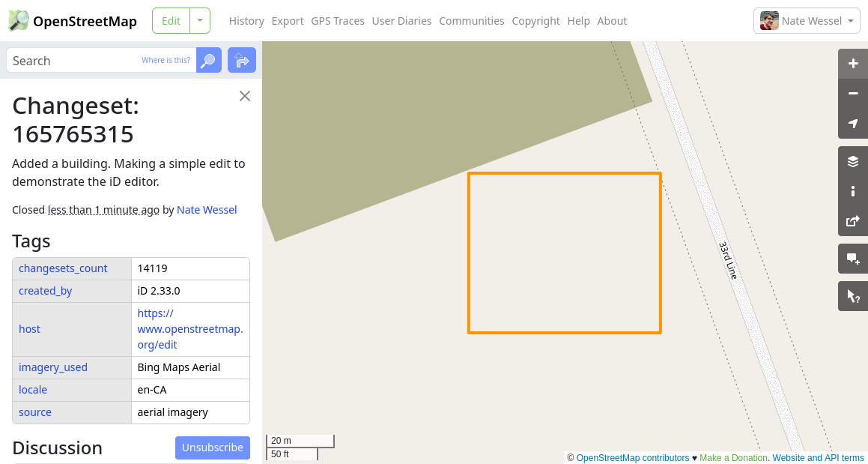Open GPS Traces

[x=338, y=21]
